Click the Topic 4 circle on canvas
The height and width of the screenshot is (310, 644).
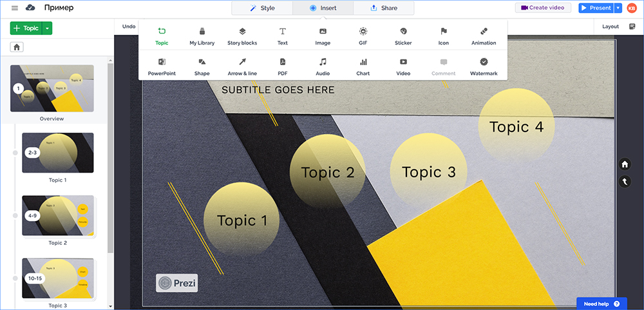(516, 127)
